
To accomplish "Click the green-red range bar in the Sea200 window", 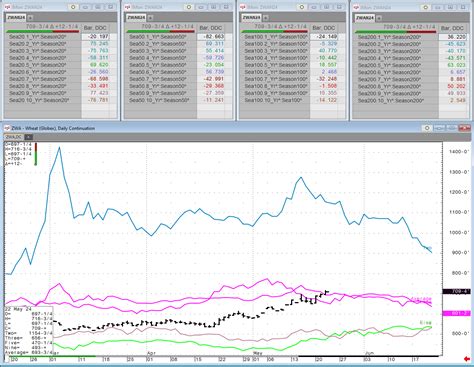I will [x=395, y=32].
